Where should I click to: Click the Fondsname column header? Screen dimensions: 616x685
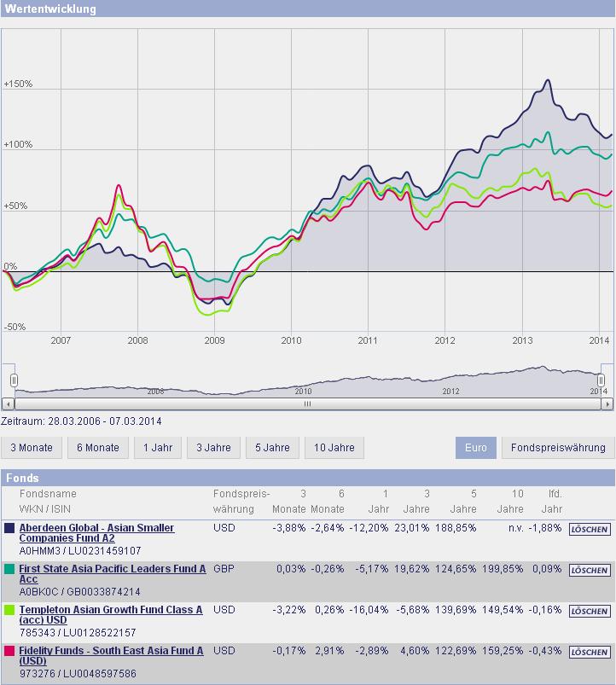pyautogui.click(x=48, y=494)
